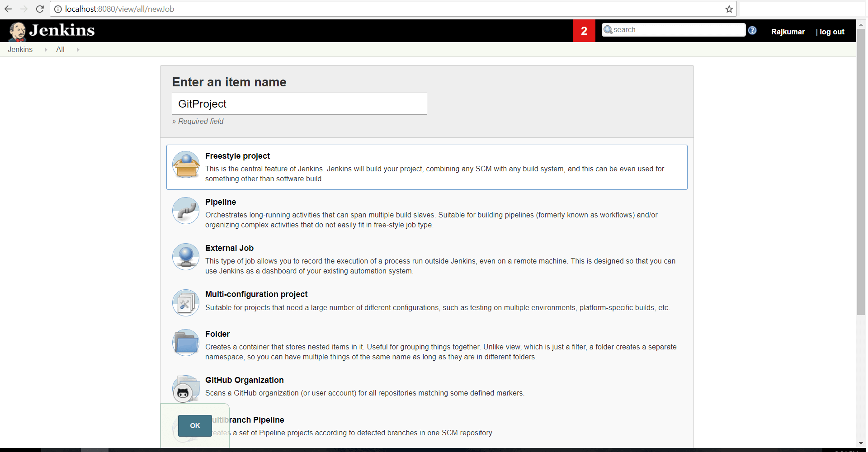Select the Folder icon
Screen dimensions: 868x452
[x=185, y=342]
